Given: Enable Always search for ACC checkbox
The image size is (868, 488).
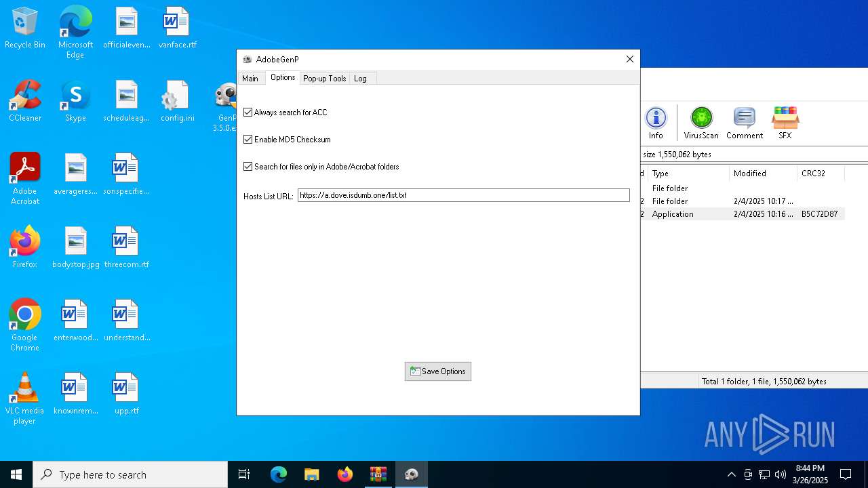Looking at the screenshot, I should pos(248,113).
